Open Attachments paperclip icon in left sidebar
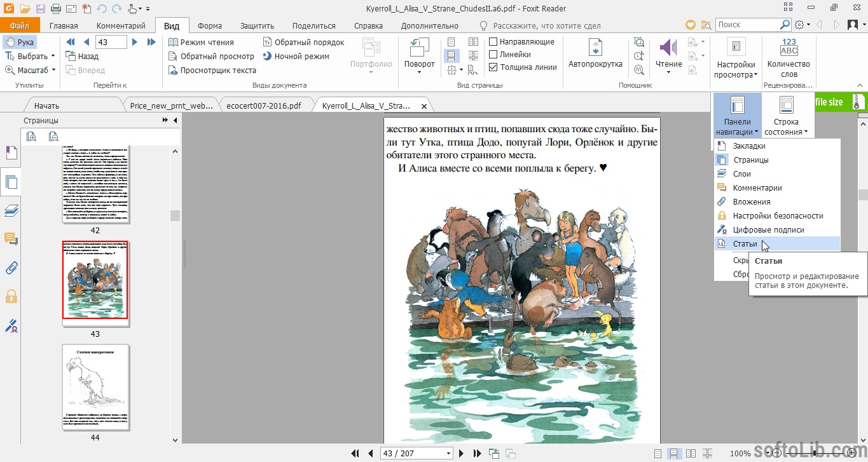Image resolution: width=868 pixels, height=462 pixels. [11, 268]
